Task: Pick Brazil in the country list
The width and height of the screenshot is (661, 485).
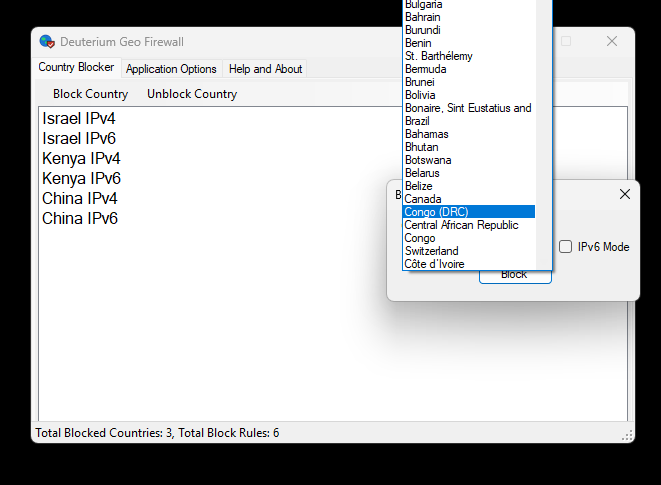Action: tap(469, 121)
